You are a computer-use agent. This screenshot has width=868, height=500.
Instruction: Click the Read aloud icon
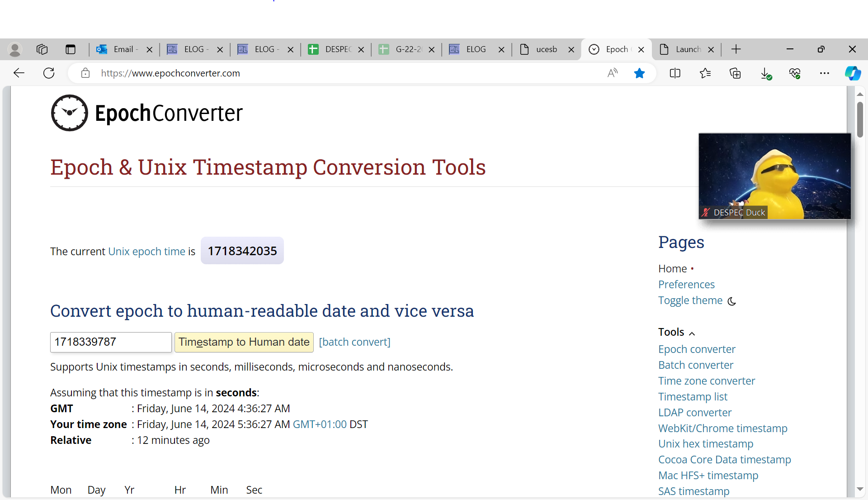click(612, 73)
